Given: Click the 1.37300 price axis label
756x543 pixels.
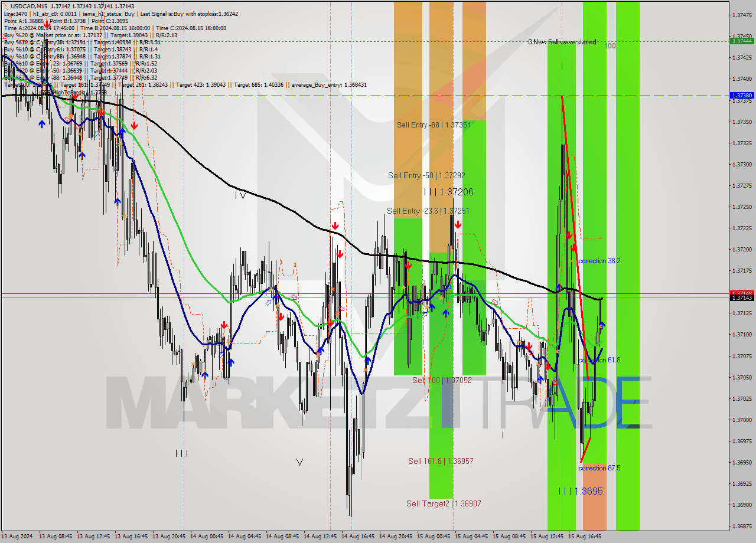Looking at the screenshot, I should (x=742, y=164).
